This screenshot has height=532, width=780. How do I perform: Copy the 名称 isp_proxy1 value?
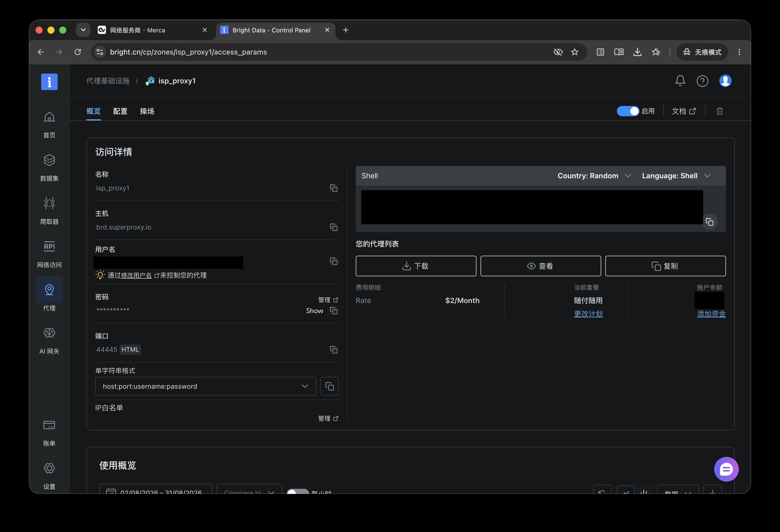point(333,188)
